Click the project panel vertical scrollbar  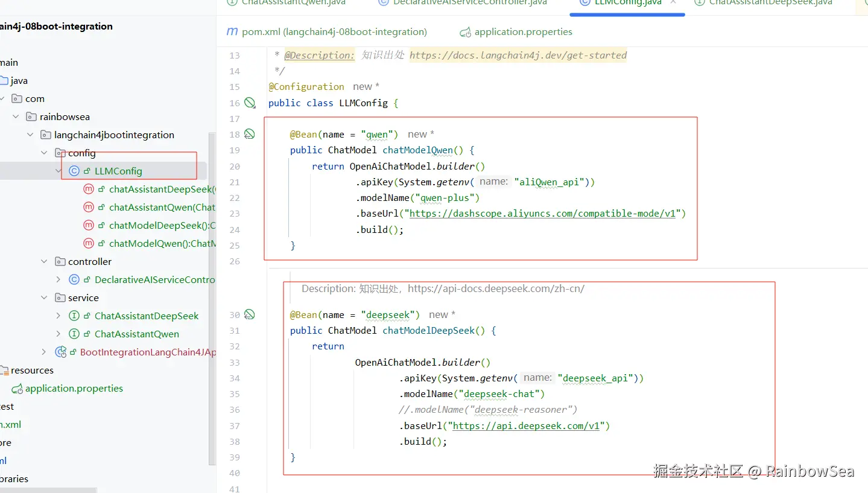tap(212, 299)
